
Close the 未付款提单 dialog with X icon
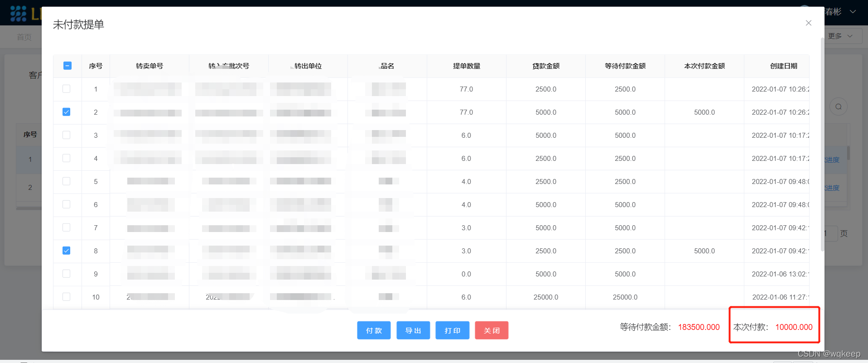click(808, 23)
